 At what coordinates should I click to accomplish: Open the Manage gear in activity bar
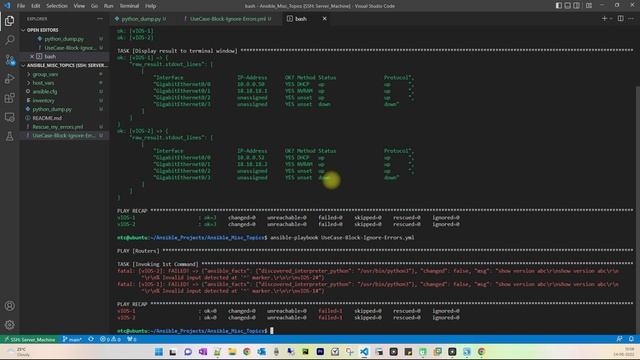(x=9, y=325)
